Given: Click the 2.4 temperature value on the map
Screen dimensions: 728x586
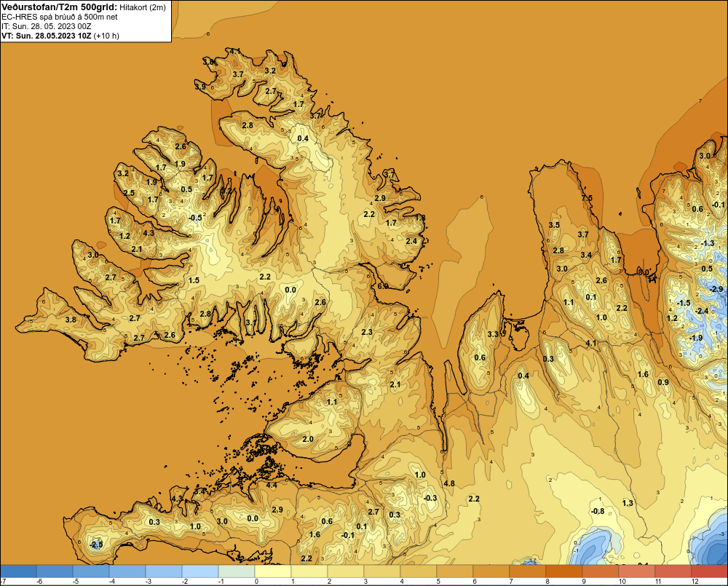Looking at the screenshot, I should pyautogui.click(x=411, y=241).
